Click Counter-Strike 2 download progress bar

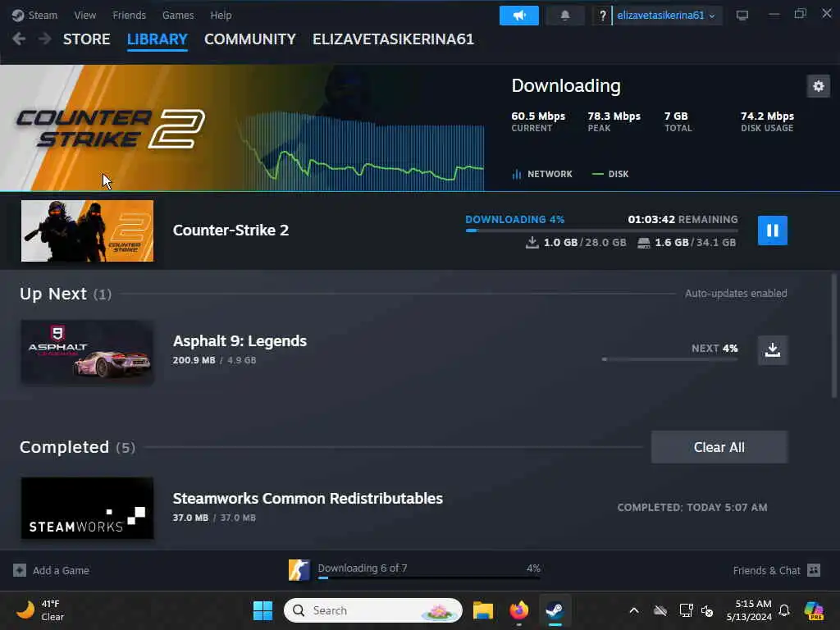[x=601, y=231]
